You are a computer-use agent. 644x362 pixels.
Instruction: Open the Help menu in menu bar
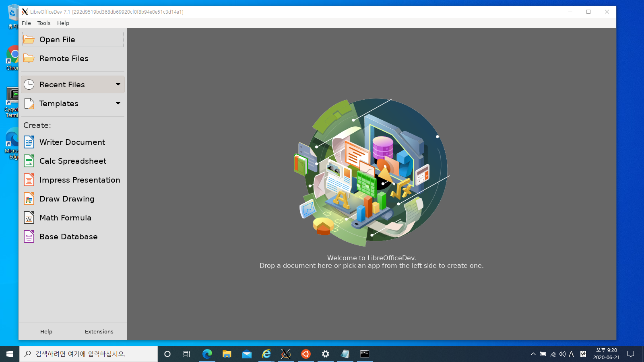pos(63,23)
